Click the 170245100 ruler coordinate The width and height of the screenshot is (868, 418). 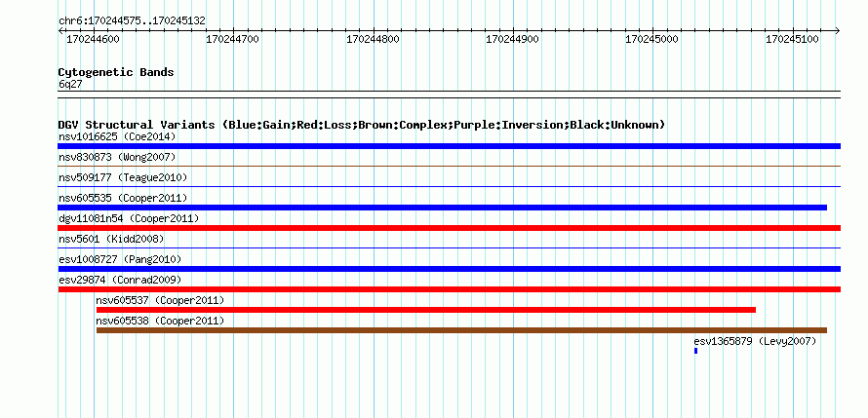pos(792,39)
